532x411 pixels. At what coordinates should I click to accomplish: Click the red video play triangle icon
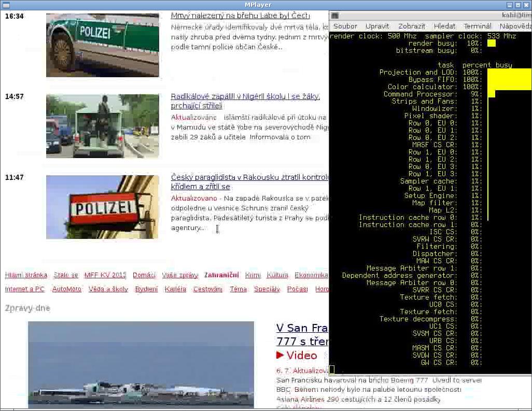(x=280, y=355)
